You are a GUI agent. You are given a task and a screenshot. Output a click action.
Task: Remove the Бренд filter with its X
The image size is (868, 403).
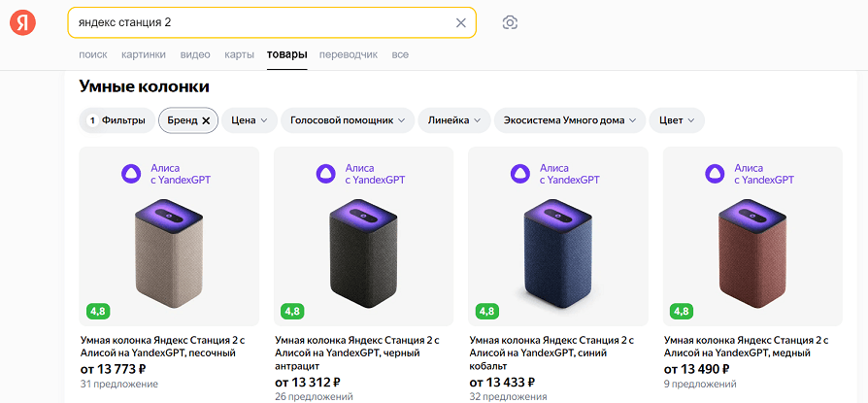pyautogui.click(x=206, y=120)
